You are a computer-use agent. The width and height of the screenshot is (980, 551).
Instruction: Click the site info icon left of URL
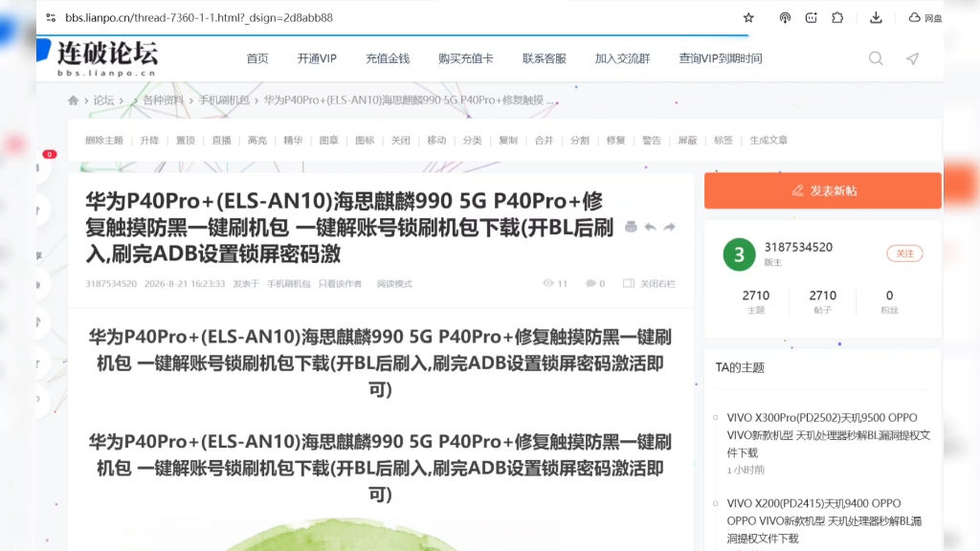coord(51,17)
